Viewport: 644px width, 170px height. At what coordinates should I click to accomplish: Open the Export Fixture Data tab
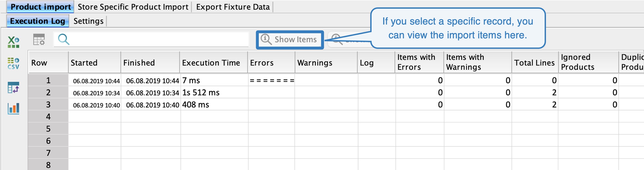pos(233,7)
